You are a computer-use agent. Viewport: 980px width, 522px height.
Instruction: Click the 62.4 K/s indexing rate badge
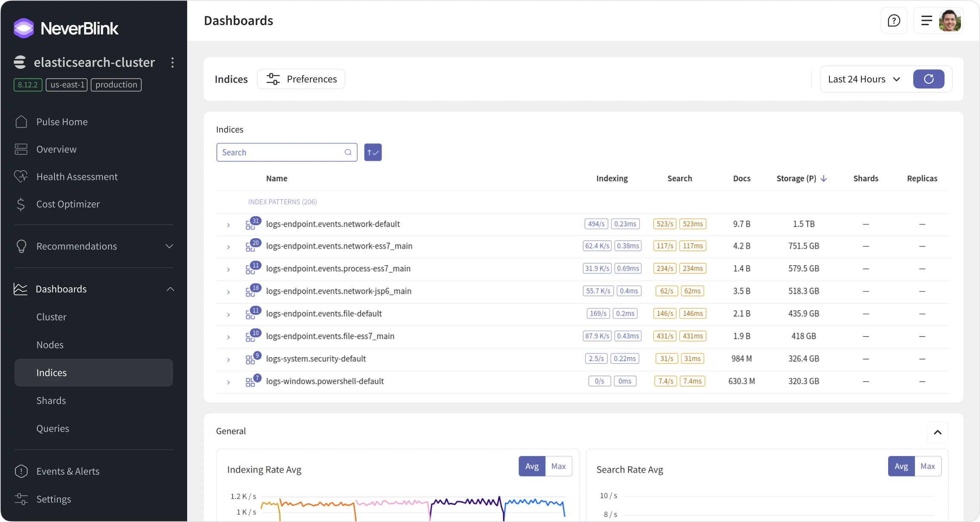click(x=597, y=246)
